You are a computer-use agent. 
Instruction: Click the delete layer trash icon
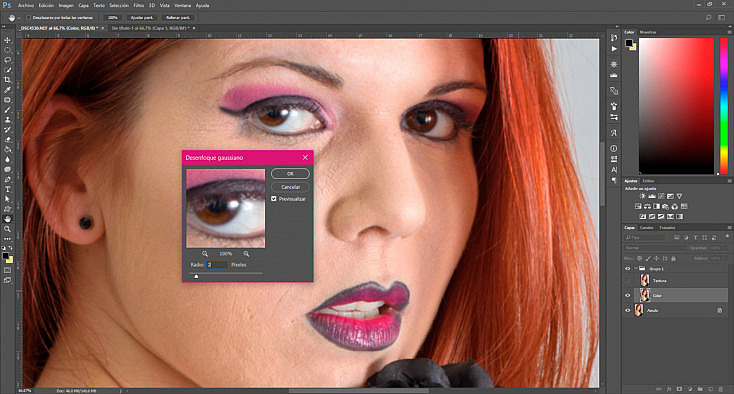(x=720, y=389)
